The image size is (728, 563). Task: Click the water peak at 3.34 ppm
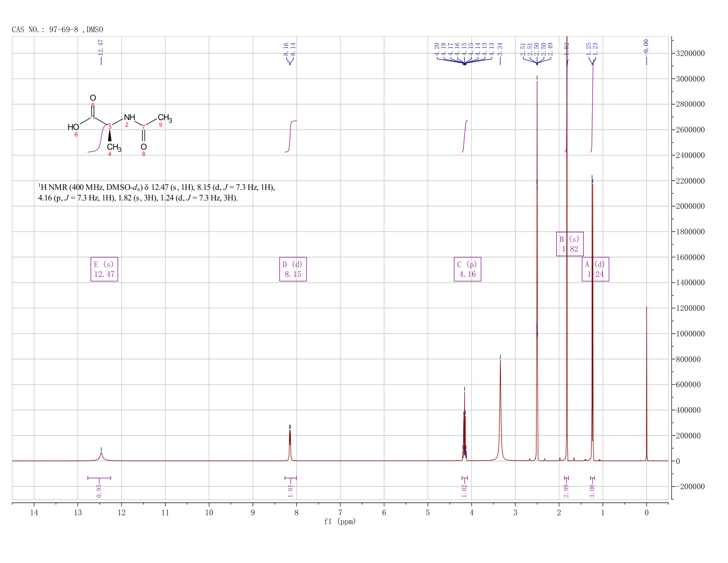click(500, 411)
